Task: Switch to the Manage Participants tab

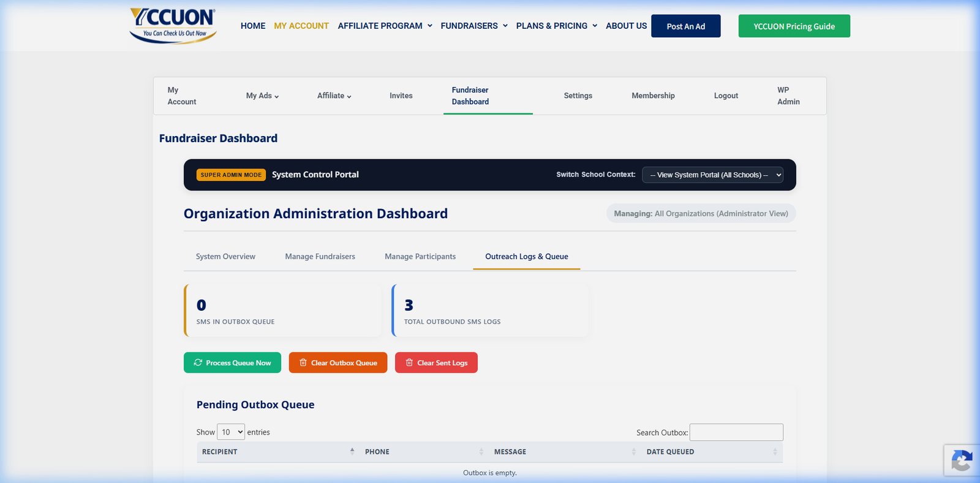Action: [x=420, y=256]
